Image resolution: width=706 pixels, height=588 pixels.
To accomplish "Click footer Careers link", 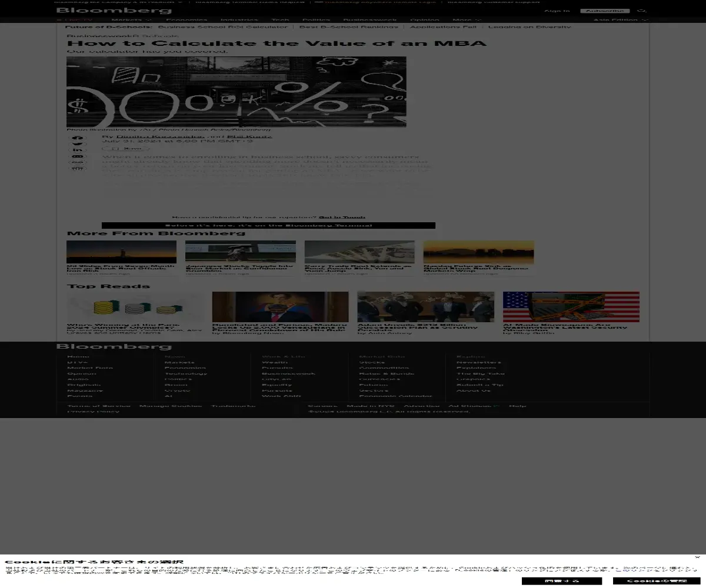I will [322, 406].
